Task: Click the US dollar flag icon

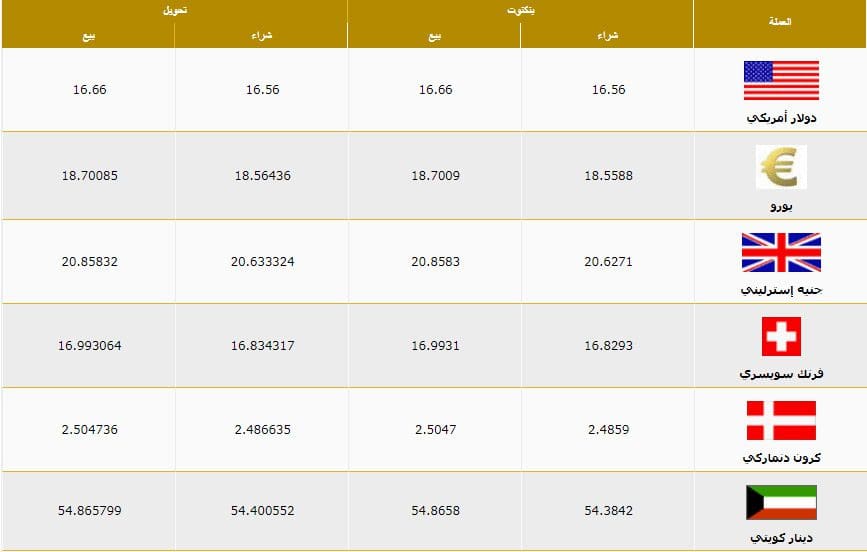Action: pyautogui.click(x=781, y=80)
